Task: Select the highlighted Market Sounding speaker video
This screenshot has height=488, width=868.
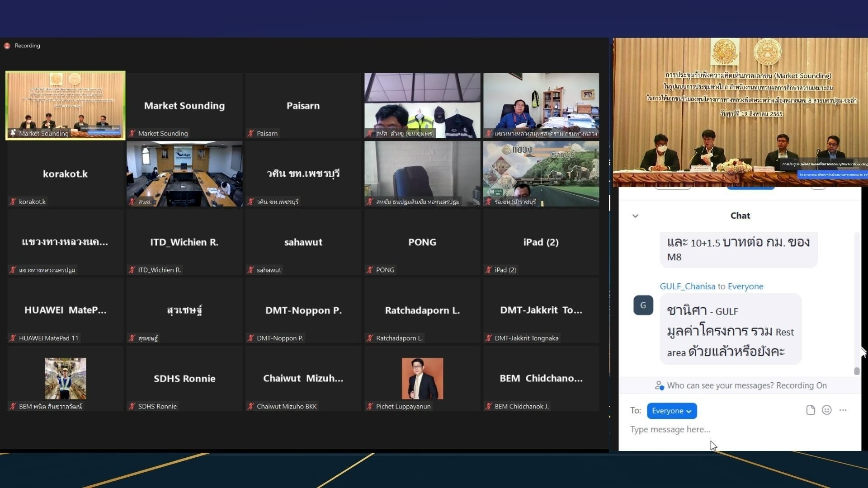Action: coord(66,105)
